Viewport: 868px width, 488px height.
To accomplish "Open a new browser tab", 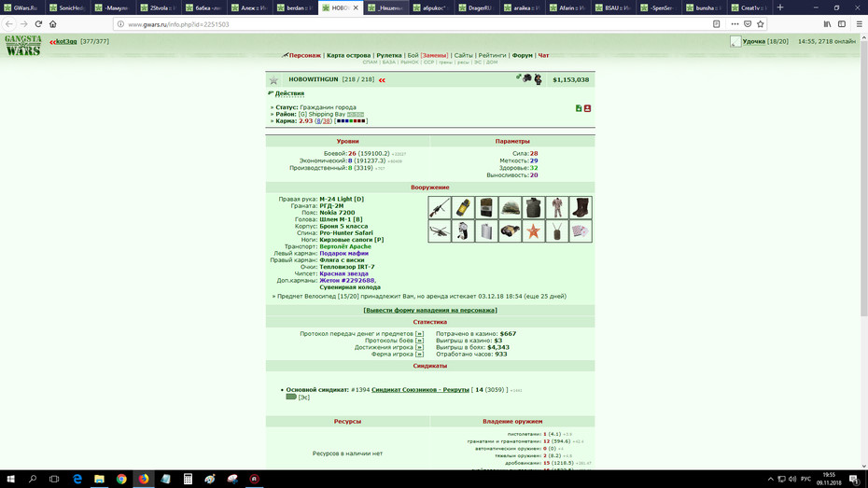I will click(x=780, y=7).
